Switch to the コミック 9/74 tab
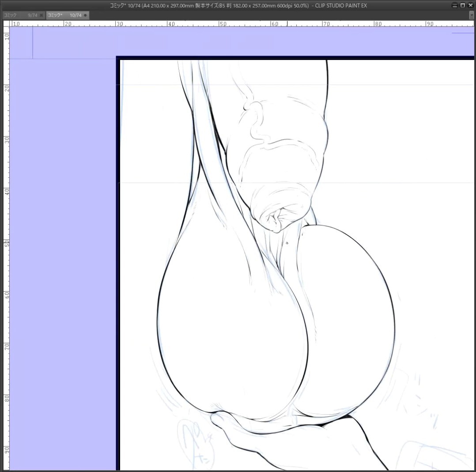Viewport: 476px width, 472px height. pyautogui.click(x=21, y=15)
